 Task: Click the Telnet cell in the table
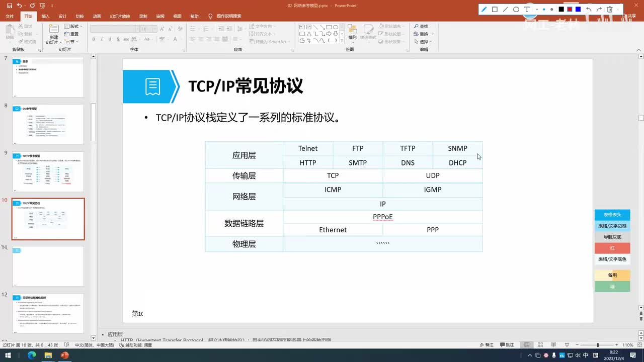tap(308, 148)
